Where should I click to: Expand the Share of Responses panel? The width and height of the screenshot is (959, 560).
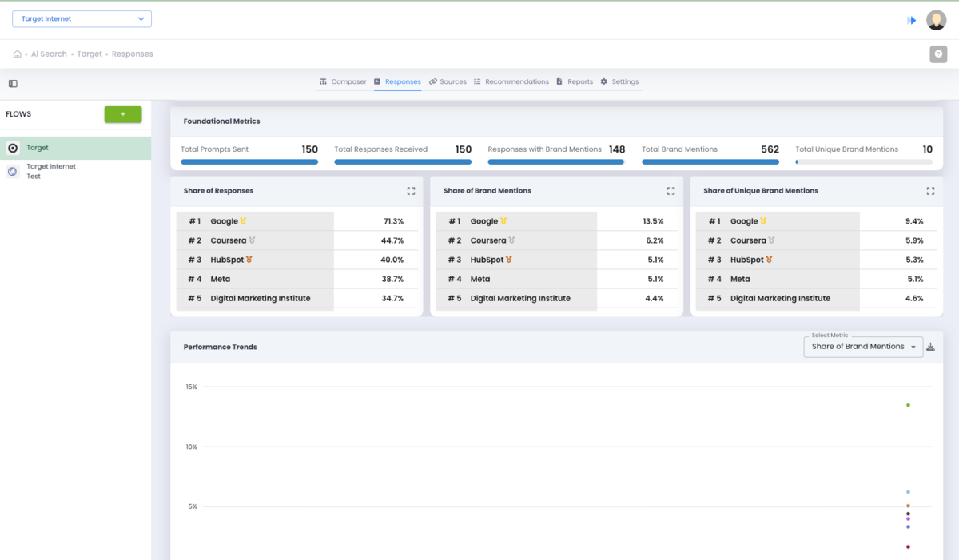pyautogui.click(x=411, y=191)
